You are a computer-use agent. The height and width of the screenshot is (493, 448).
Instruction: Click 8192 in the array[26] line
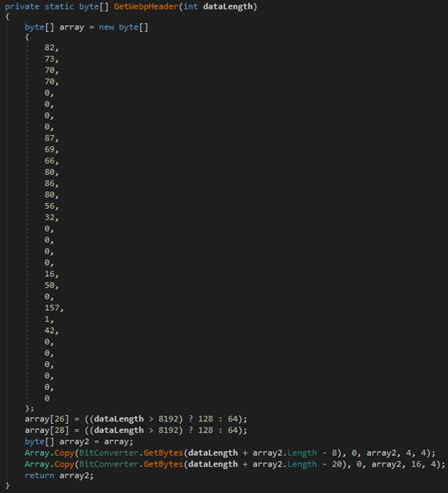point(168,419)
